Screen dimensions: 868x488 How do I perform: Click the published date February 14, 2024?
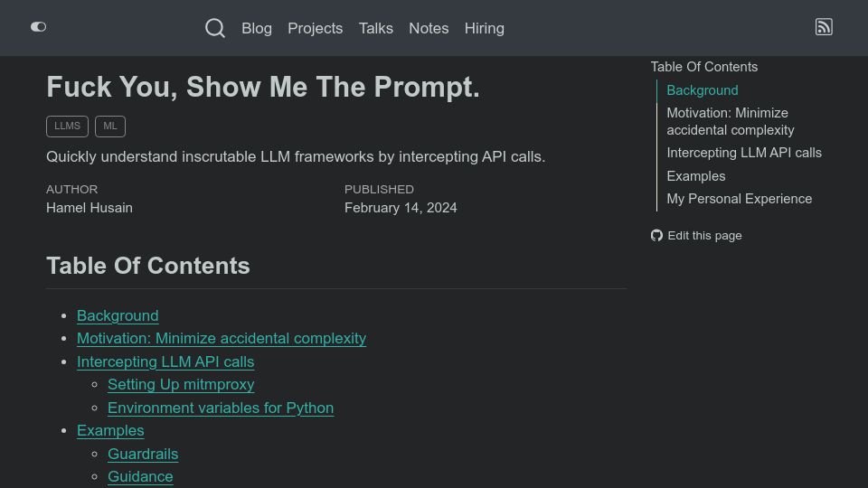pyautogui.click(x=401, y=208)
